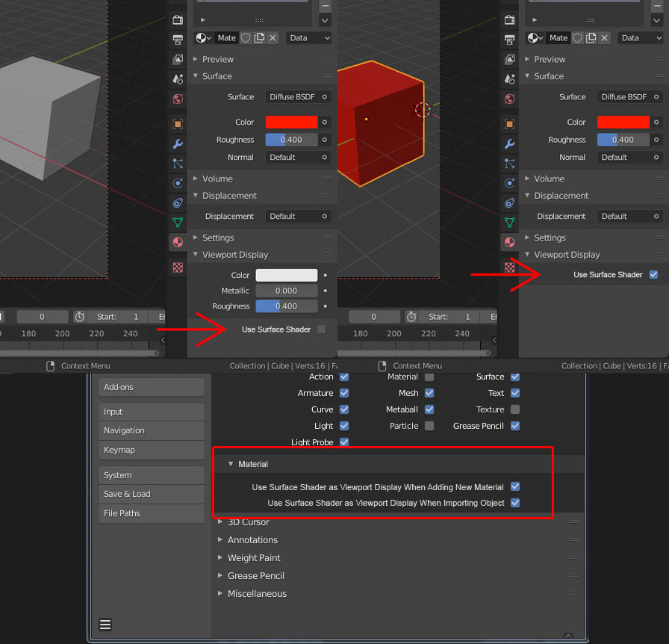Open Material properties tab in right screenshot
Screen dimensions: 669x644
(509, 242)
